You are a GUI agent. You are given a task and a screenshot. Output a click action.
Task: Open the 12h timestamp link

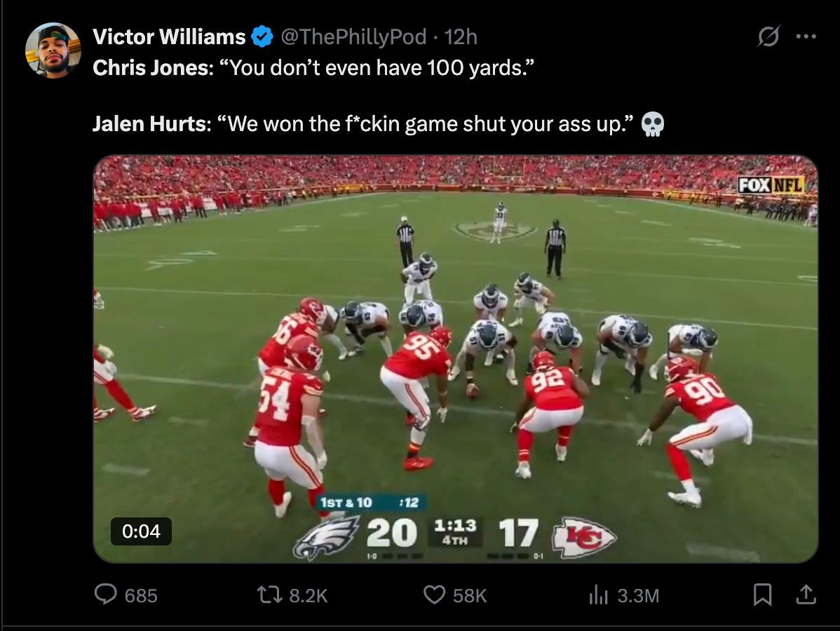pos(460,37)
